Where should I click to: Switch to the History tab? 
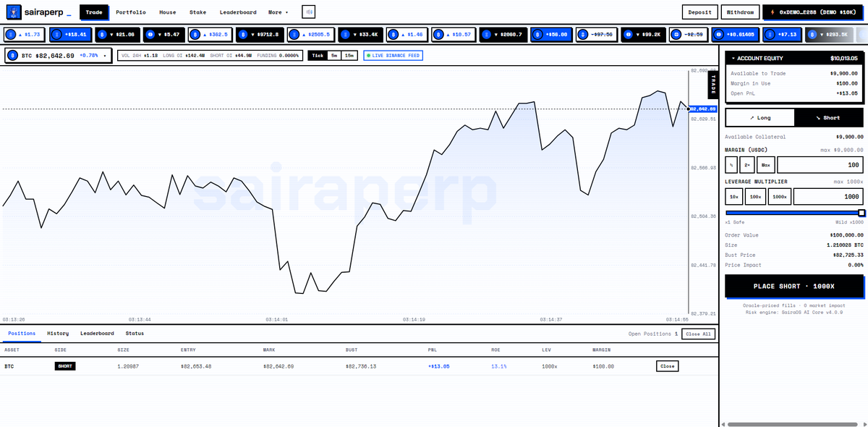(x=58, y=334)
